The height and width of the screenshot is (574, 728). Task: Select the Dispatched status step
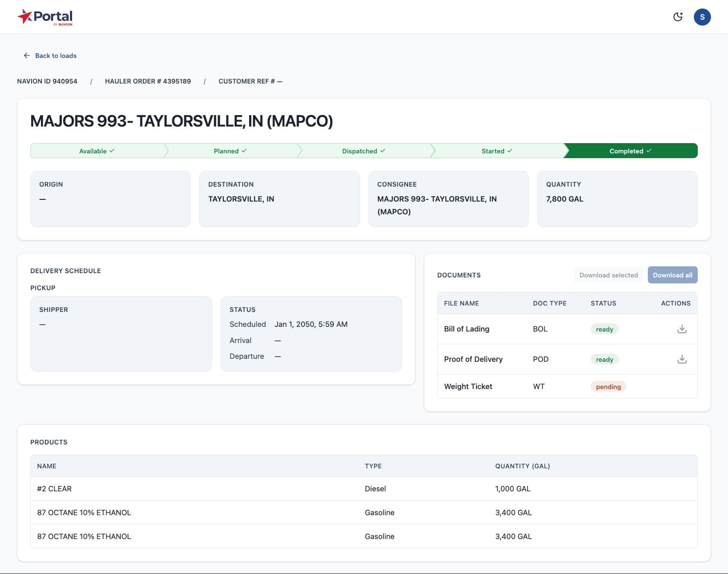tap(364, 151)
